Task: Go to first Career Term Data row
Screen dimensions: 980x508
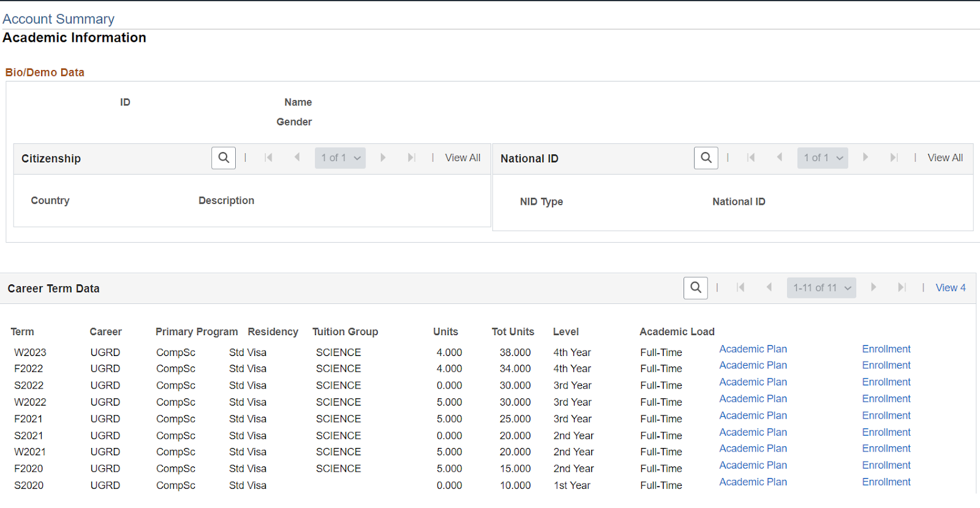Action: point(741,288)
